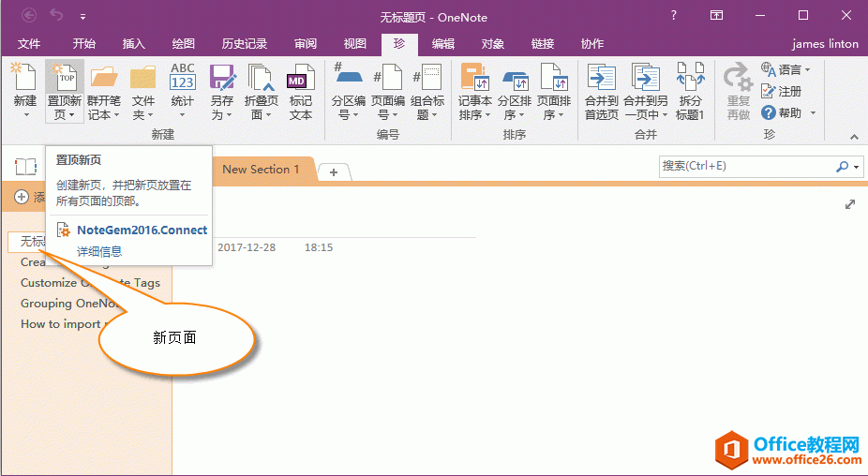The image size is (868, 476).
Task: Click the Page numbering 页面编号 icon
Action: 387,77
